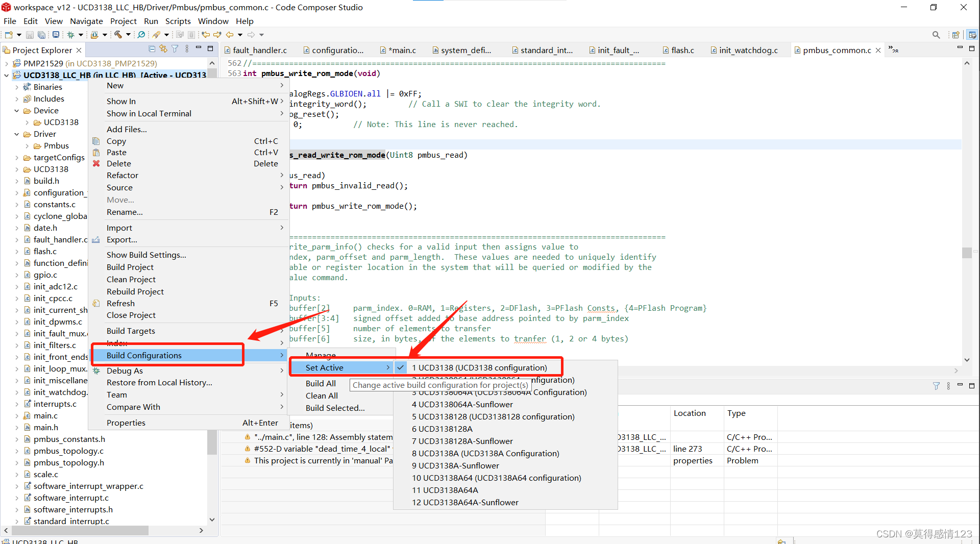980x544 pixels.
Task: Select Set Active in the submenu
Action: (x=341, y=367)
